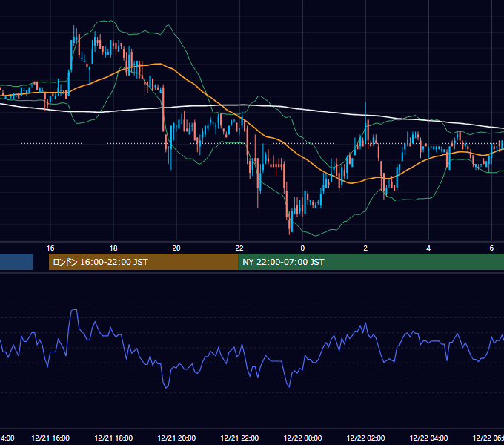
Task: Click the 12/21 16:00 date label
Action: point(50,438)
